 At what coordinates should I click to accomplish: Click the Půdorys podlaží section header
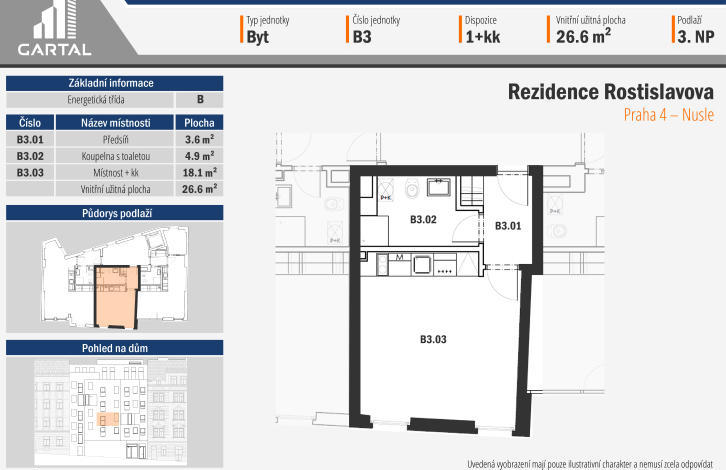click(x=116, y=213)
